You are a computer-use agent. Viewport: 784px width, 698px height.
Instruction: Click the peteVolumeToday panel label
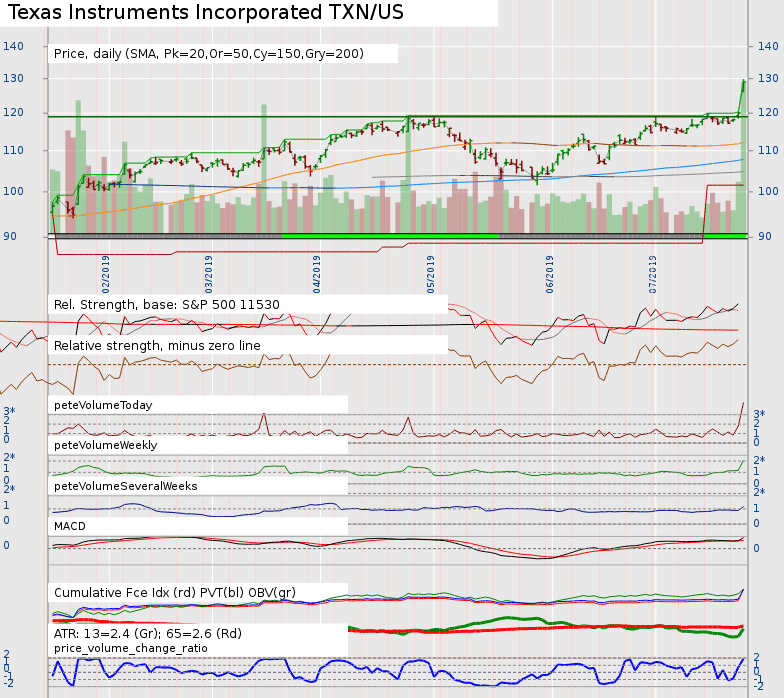point(103,405)
